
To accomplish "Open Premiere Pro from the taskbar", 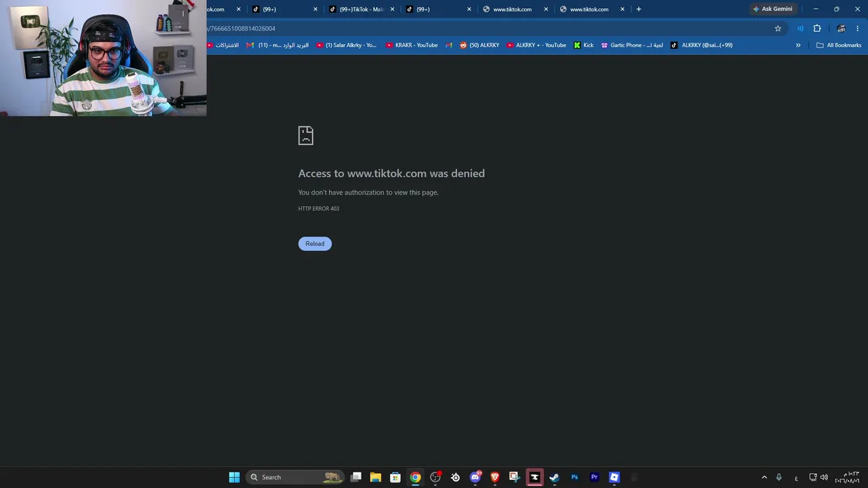I will coord(594,477).
